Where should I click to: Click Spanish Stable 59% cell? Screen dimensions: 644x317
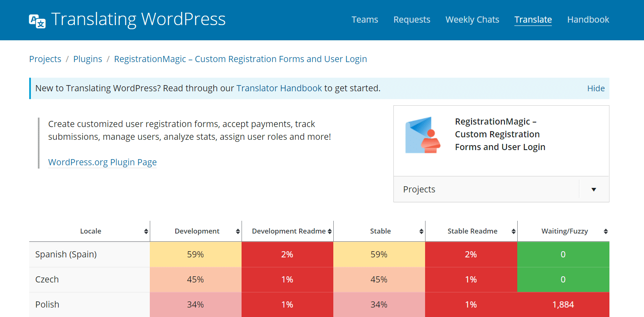click(x=379, y=255)
